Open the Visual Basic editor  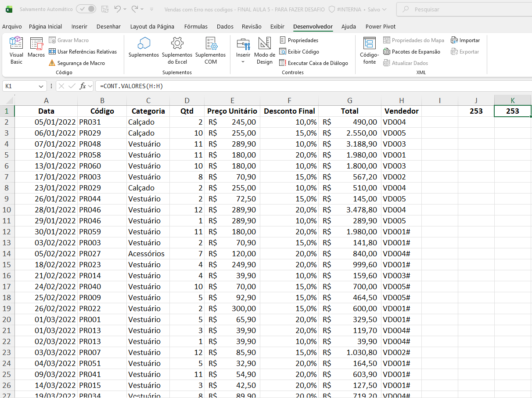click(16, 50)
